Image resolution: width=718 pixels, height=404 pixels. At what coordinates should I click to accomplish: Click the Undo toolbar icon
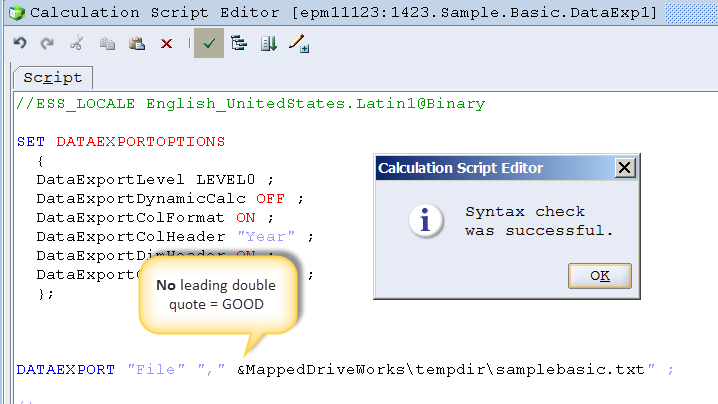click(20, 44)
